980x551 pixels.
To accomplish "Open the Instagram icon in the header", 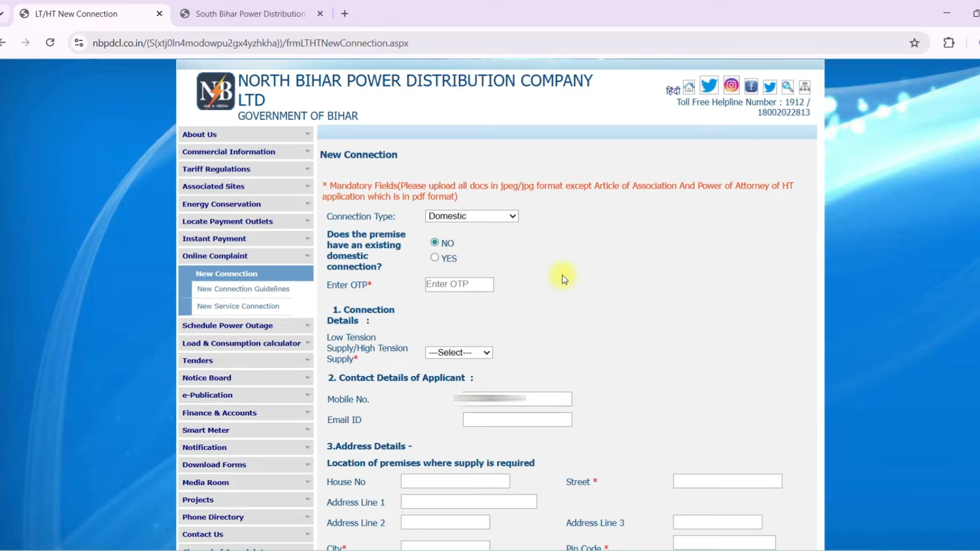I will [x=731, y=86].
